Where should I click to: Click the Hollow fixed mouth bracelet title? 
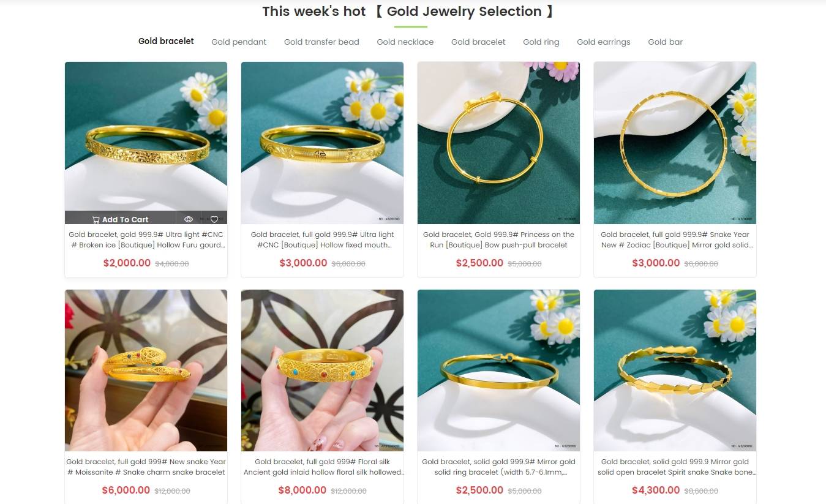point(322,239)
